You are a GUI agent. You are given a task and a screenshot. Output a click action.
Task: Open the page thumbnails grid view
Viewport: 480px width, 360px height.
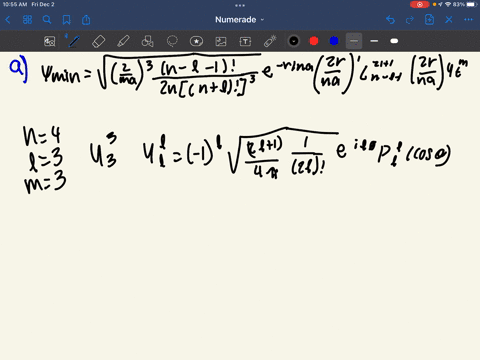[x=27, y=20]
